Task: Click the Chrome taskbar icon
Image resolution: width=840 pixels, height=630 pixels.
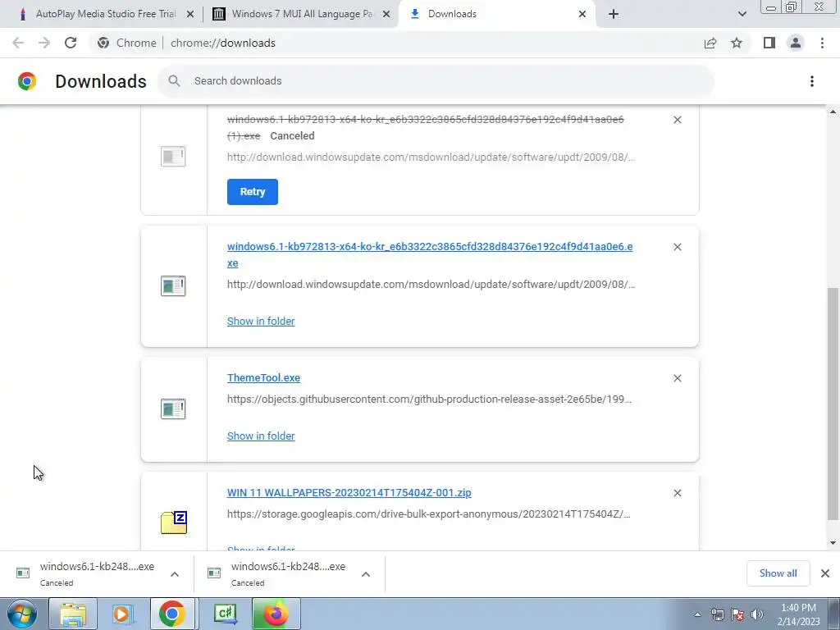Action: [172, 614]
